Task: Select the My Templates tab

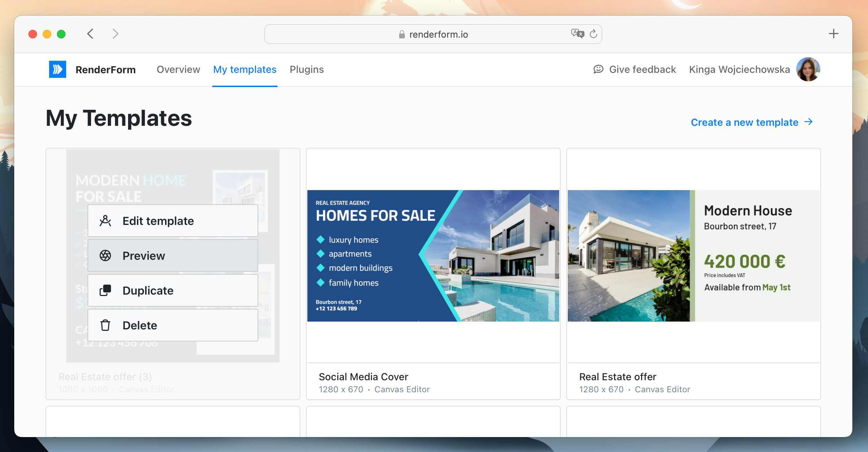Action: click(244, 69)
